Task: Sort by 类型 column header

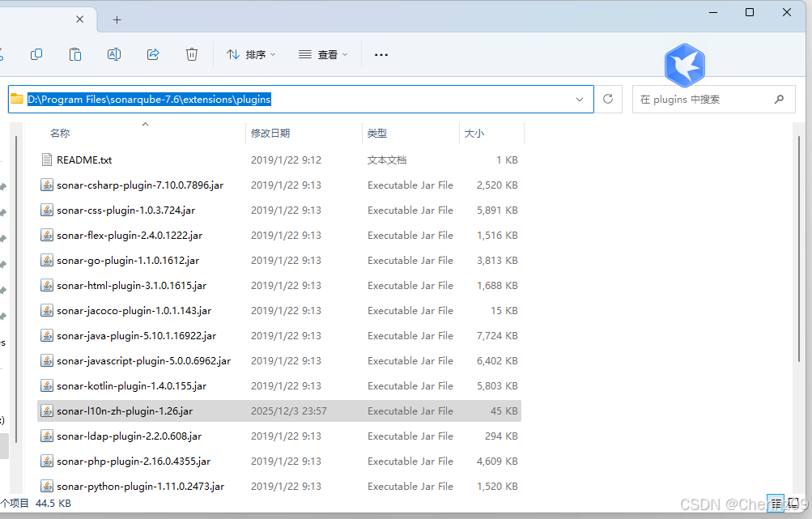Action: click(x=377, y=133)
